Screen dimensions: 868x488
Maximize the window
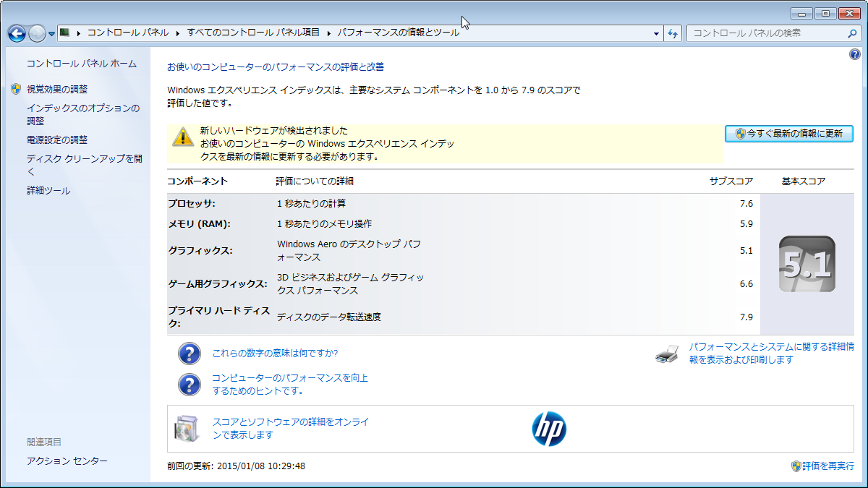coord(824,13)
